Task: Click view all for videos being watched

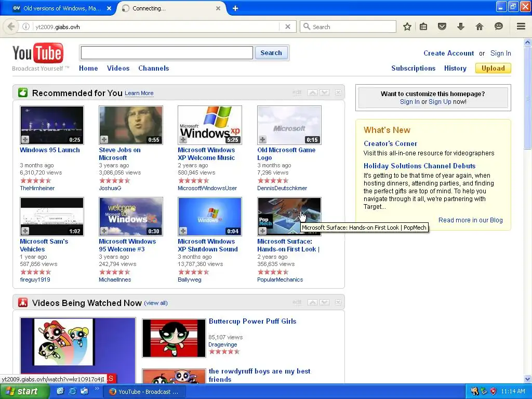Action: (x=156, y=303)
